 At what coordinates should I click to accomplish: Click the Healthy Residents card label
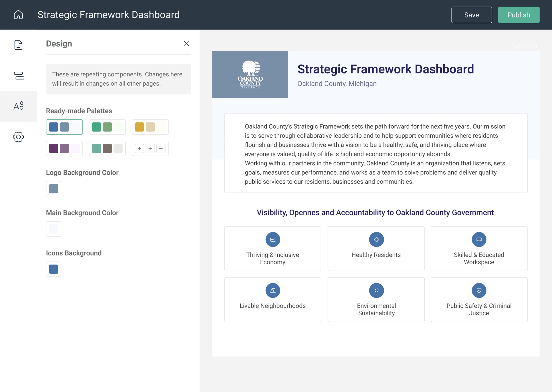point(376,255)
